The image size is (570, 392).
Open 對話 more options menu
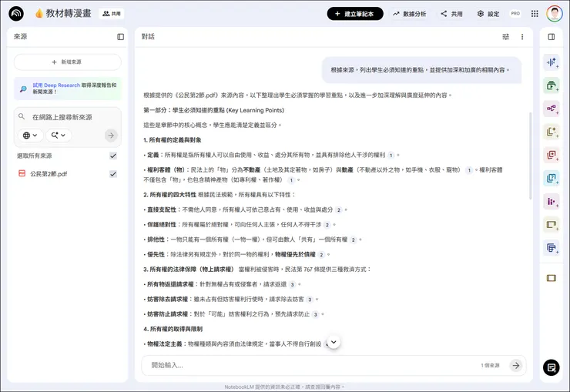pyautogui.click(x=522, y=37)
